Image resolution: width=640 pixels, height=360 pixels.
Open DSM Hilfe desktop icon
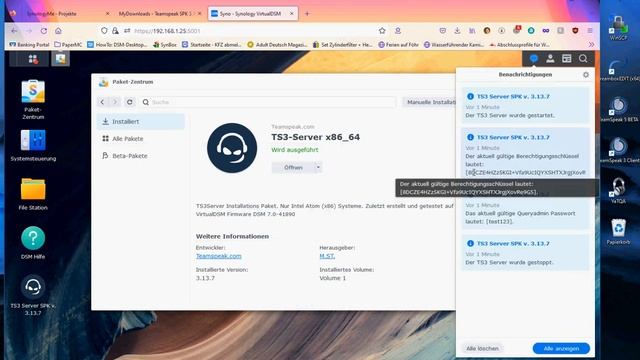pos(33,243)
